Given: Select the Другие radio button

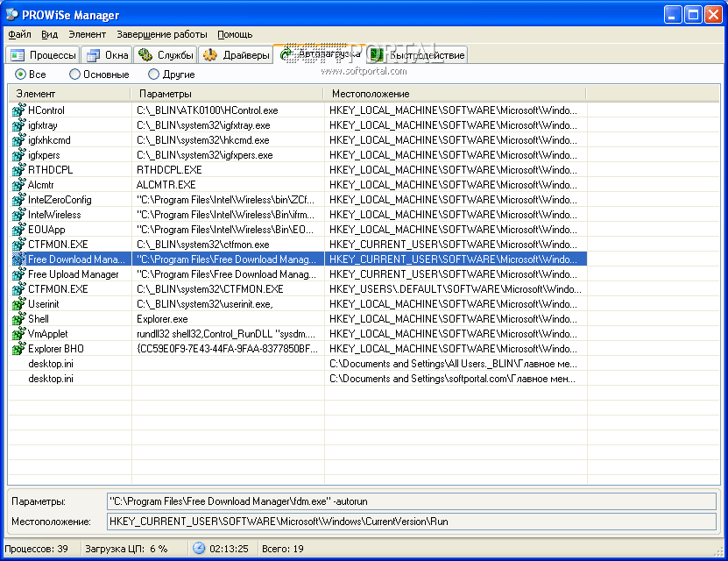Looking at the screenshot, I should [153, 75].
